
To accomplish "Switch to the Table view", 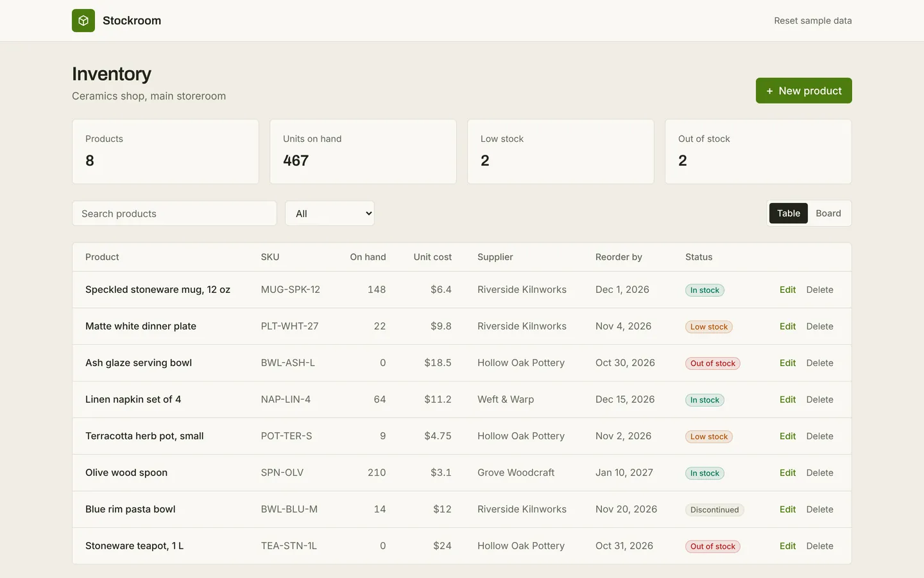I will (x=789, y=213).
